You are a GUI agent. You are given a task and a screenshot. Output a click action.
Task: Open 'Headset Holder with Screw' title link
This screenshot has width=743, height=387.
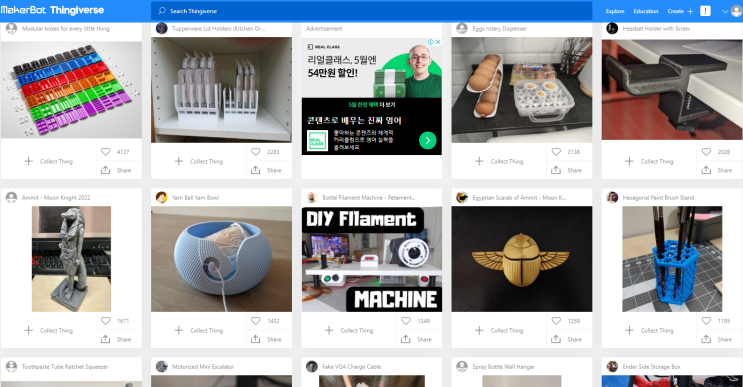click(x=656, y=28)
